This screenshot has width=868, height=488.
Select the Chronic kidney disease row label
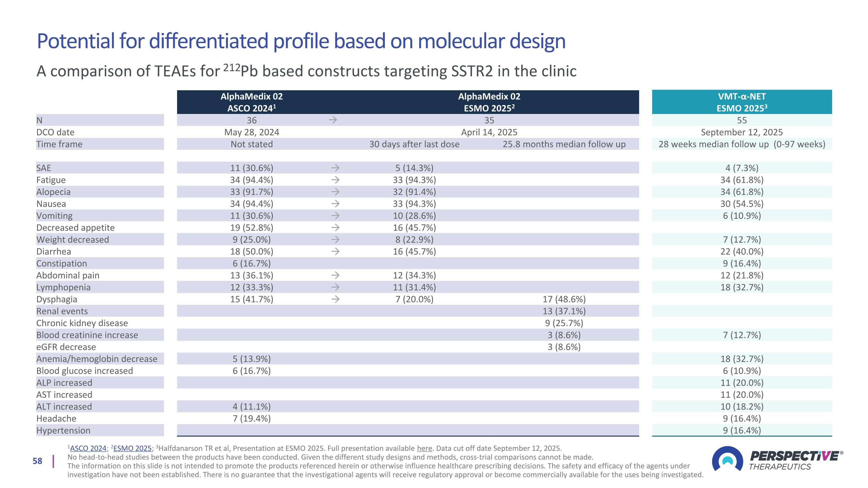(82, 323)
